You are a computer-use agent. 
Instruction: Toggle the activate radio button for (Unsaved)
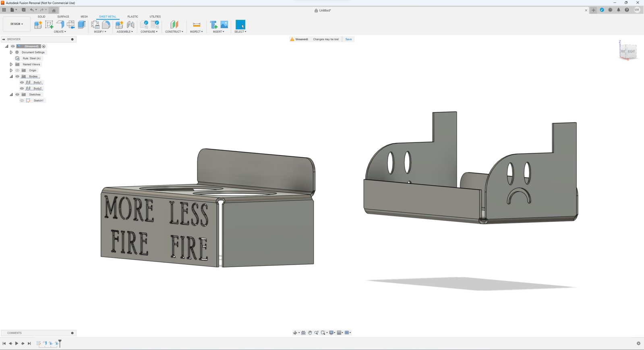pos(44,46)
